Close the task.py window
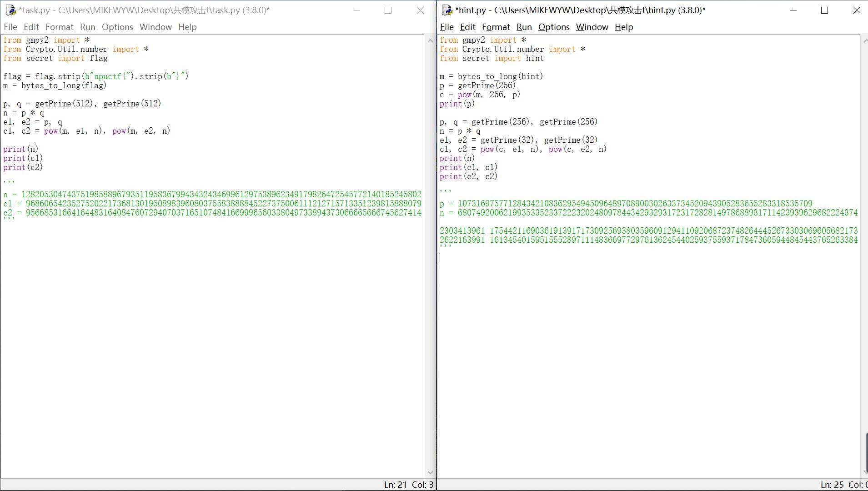The image size is (868, 491). pos(420,10)
